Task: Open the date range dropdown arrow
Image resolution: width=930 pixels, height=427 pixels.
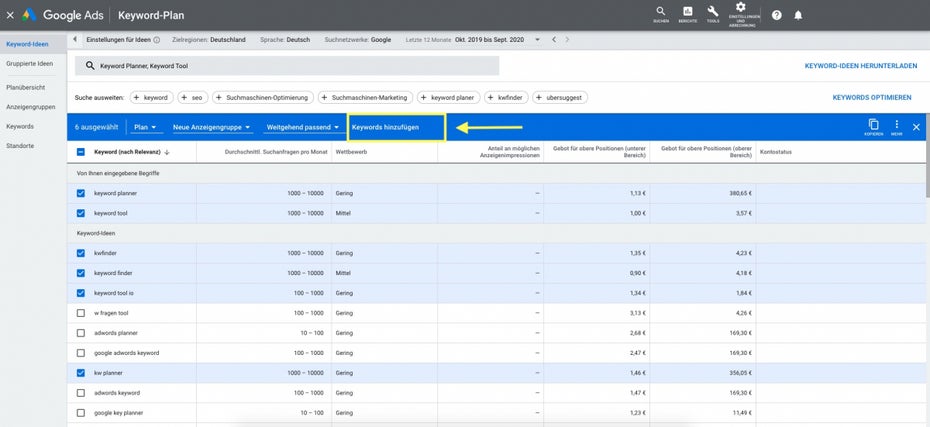Action: point(537,40)
